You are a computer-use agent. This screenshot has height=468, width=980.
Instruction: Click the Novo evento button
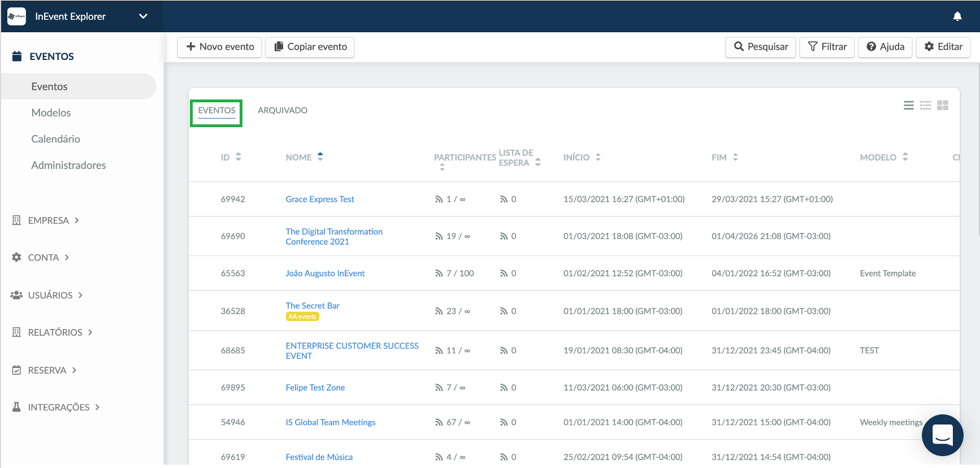coord(220,47)
